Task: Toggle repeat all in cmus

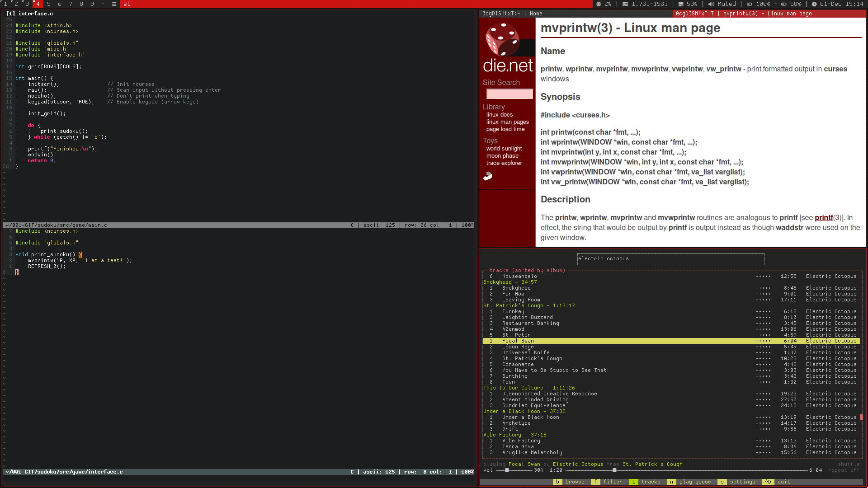Action: click(844, 470)
